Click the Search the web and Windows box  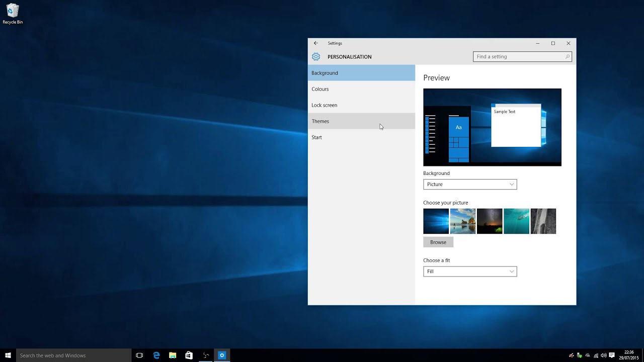click(73, 355)
